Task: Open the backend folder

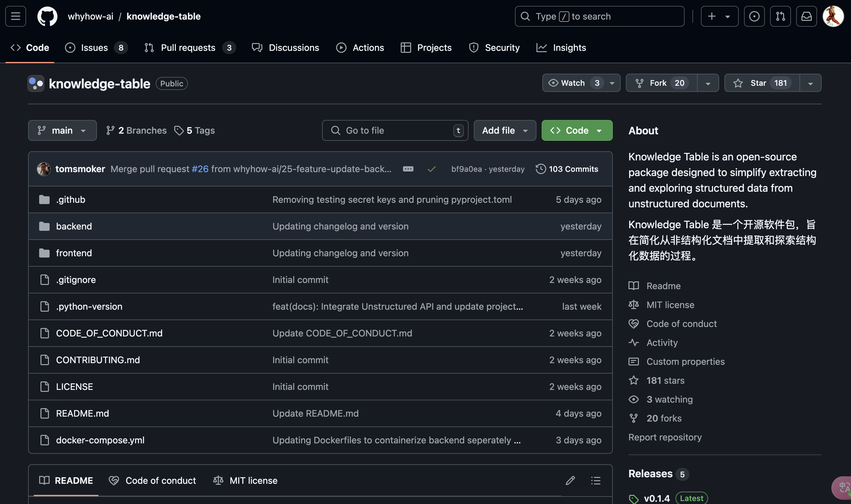Action: click(x=74, y=227)
